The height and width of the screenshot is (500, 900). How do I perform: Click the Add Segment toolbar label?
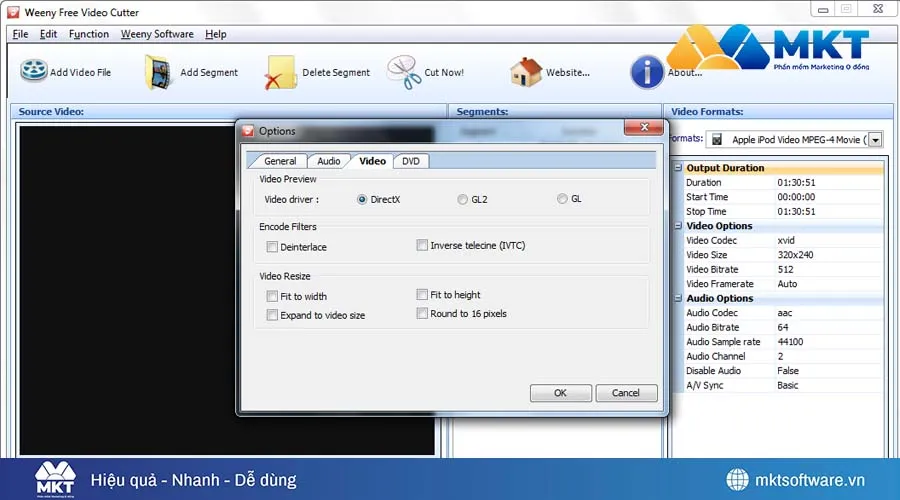coord(209,72)
